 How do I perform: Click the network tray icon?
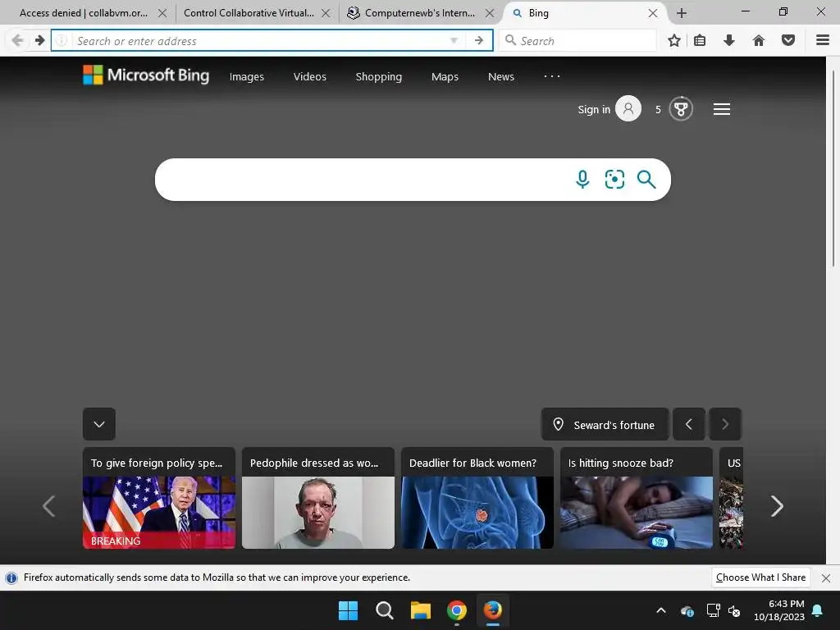tap(713, 610)
